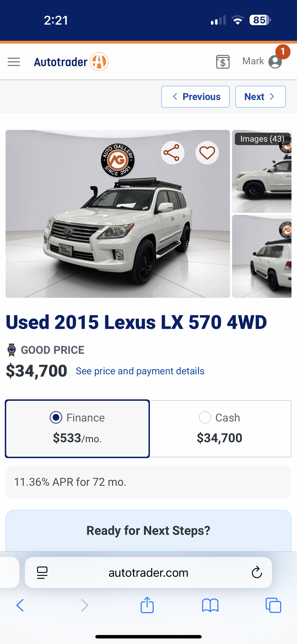The width and height of the screenshot is (297, 644).
Task: Go to the Previous listing
Action: [x=195, y=97]
